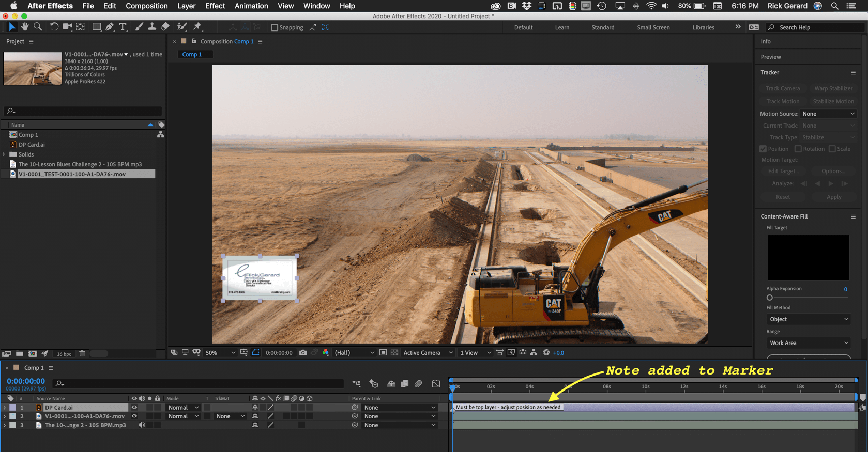Enable Frame Blending icon in the timeline
868x452 pixels.
click(405, 384)
